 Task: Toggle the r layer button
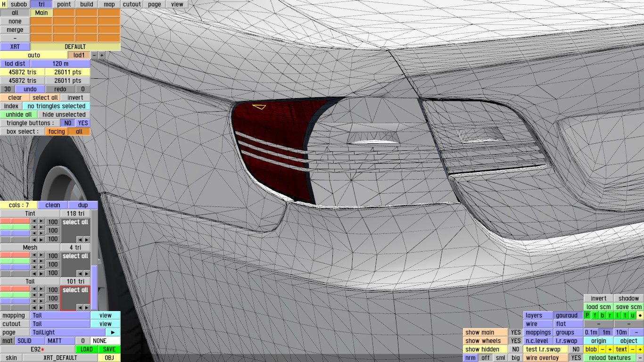pyautogui.click(x=610, y=315)
